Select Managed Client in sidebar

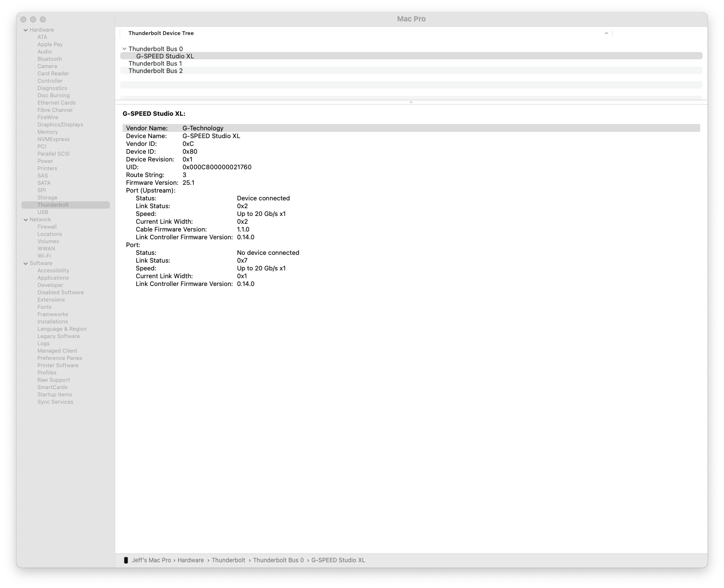(57, 351)
